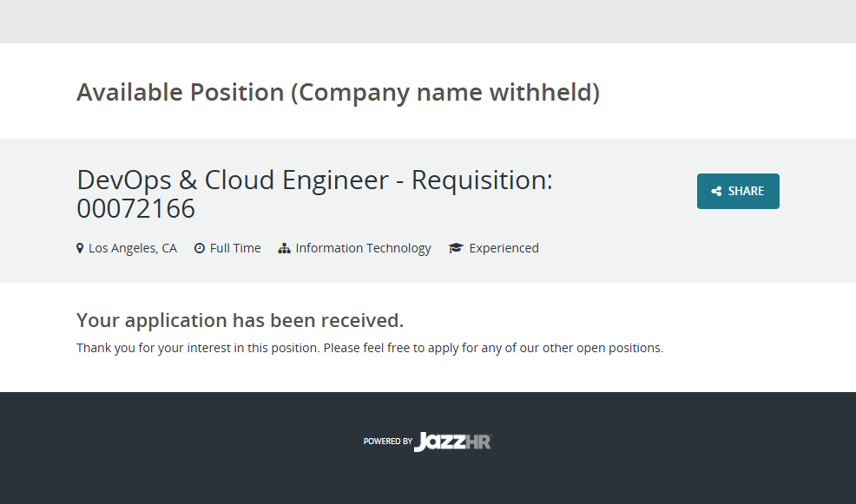The width and height of the screenshot is (856, 504).
Task: Click the JazzHR logo in the footer
Action: 453,442
